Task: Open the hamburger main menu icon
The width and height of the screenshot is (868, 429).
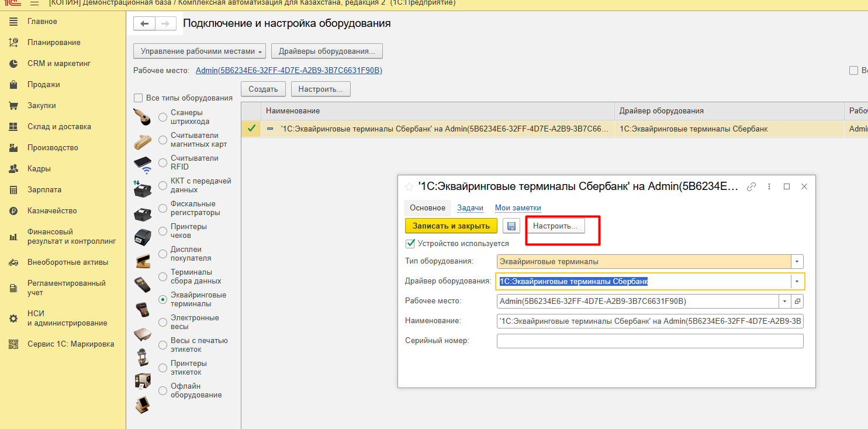Action: [34, 3]
